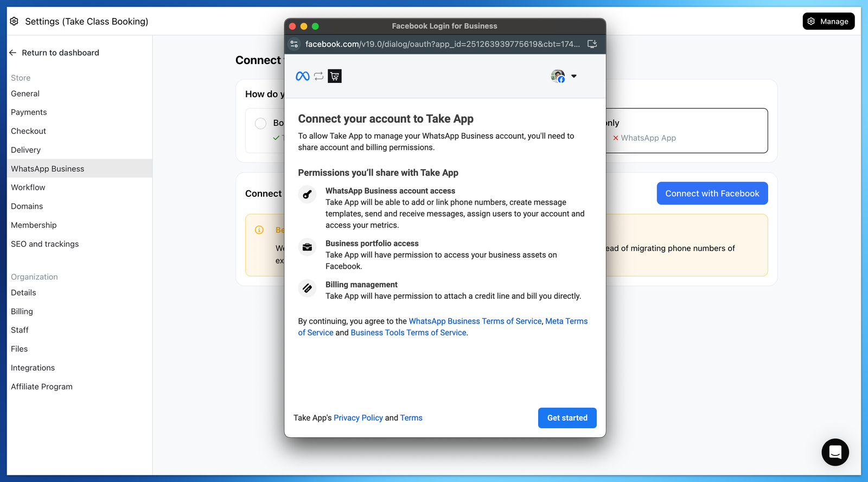Click 'Billing management' heading text
This screenshot has width=868, height=482.
[361, 285]
